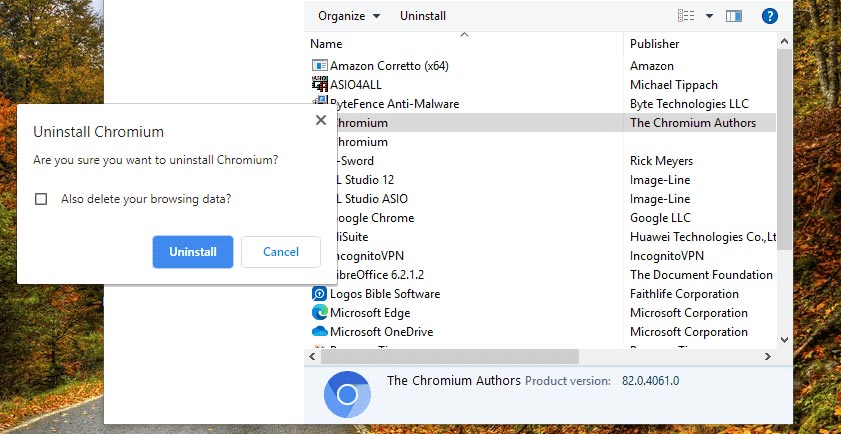Click publisher 'The Chromium Authors' in list

point(693,123)
